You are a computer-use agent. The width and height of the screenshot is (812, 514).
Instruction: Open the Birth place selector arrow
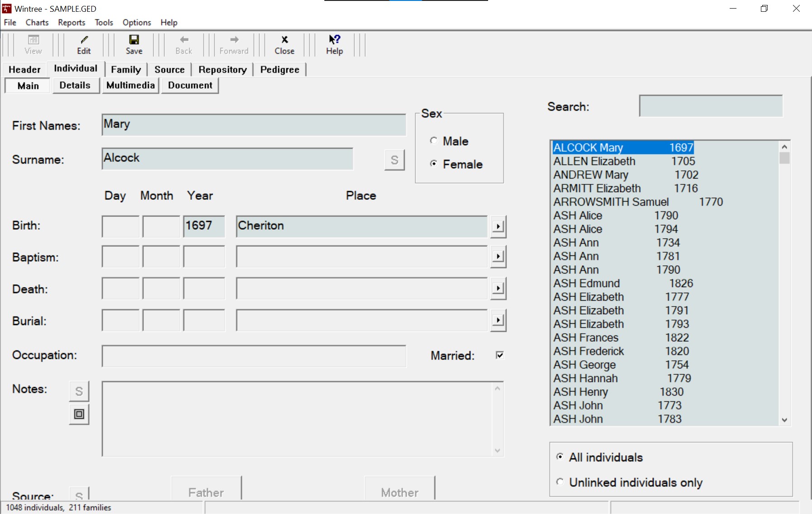point(498,226)
